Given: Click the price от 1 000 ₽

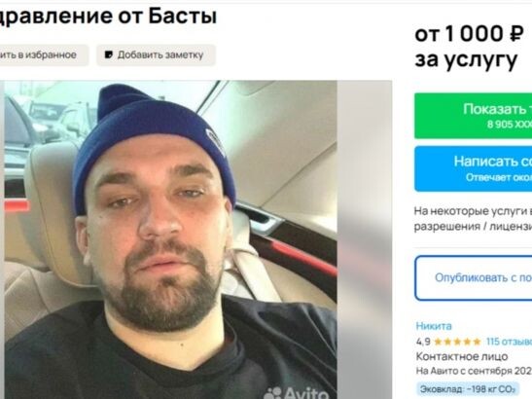Looking at the screenshot, I should [469, 34].
